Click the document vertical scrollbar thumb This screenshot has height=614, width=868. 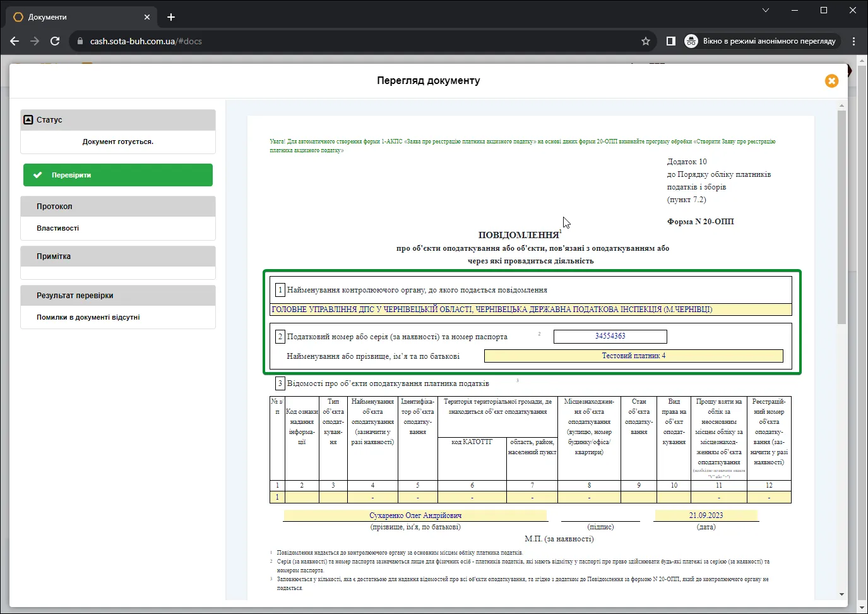pos(841,217)
